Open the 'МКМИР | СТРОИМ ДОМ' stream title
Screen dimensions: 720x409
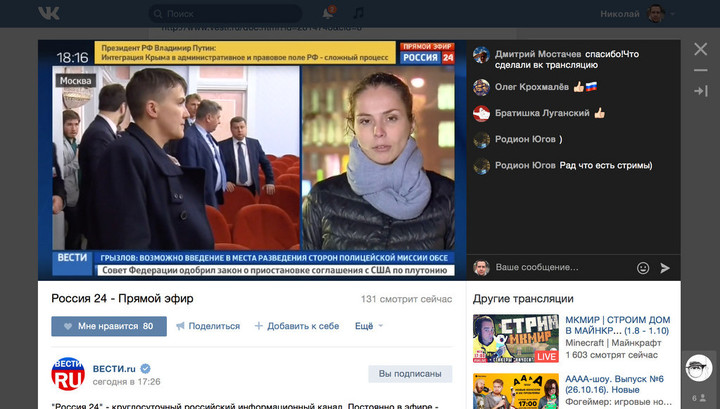pyautogui.click(x=618, y=325)
